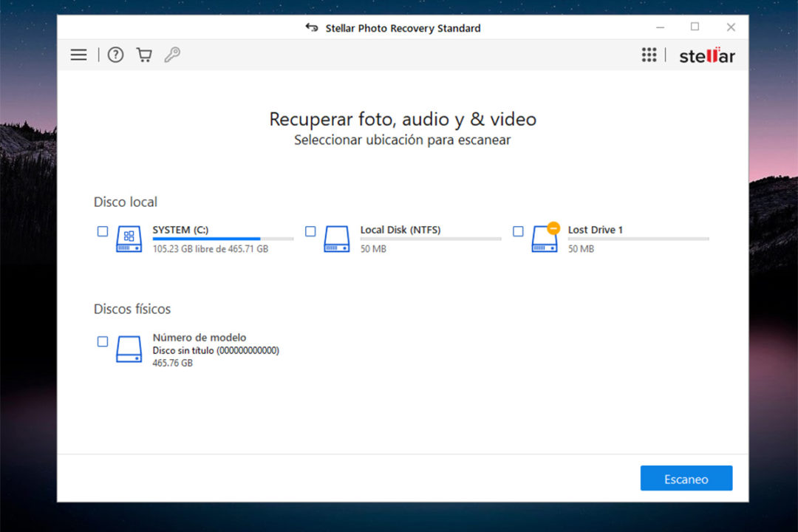Click the physical disk icon under Discos físicos

point(129,346)
